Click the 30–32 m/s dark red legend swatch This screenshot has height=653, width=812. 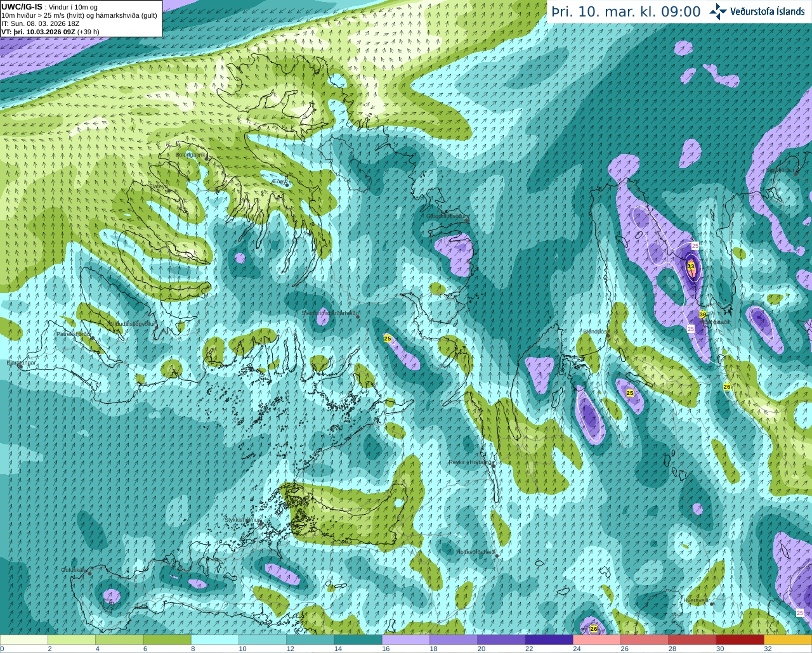click(x=740, y=640)
